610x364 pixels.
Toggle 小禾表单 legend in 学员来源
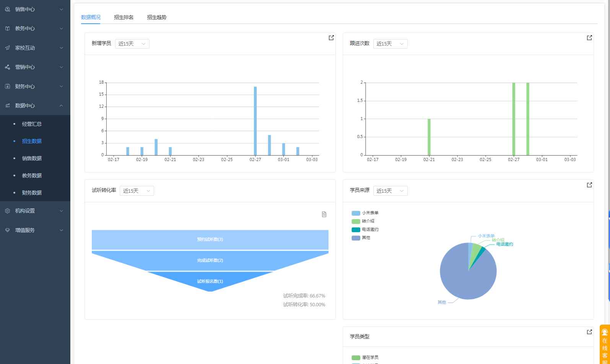pos(365,213)
